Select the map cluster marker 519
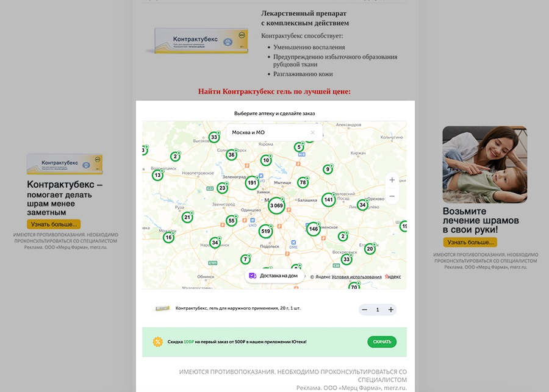This screenshot has height=392, width=549. [265, 231]
